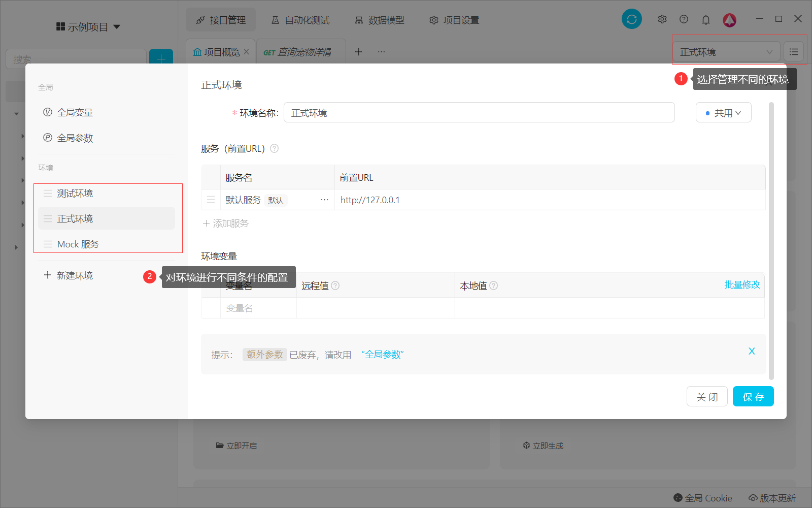Open the settings gear icon in title bar

pos(662,19)
